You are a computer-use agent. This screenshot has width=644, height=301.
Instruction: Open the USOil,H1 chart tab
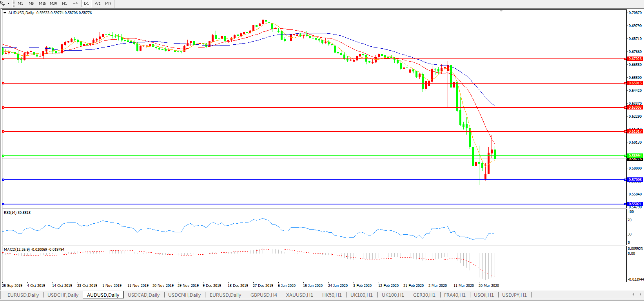click(x=484, y=295)
